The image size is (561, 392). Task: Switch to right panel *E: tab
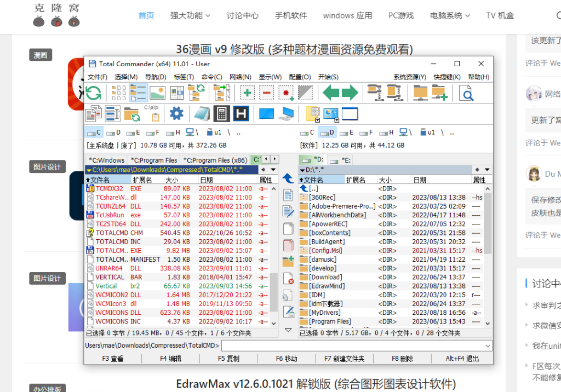pos(340,160)
